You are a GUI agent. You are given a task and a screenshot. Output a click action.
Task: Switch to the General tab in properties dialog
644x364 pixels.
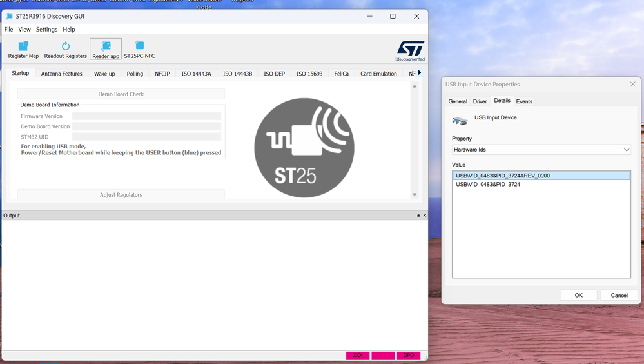[458, 101]
